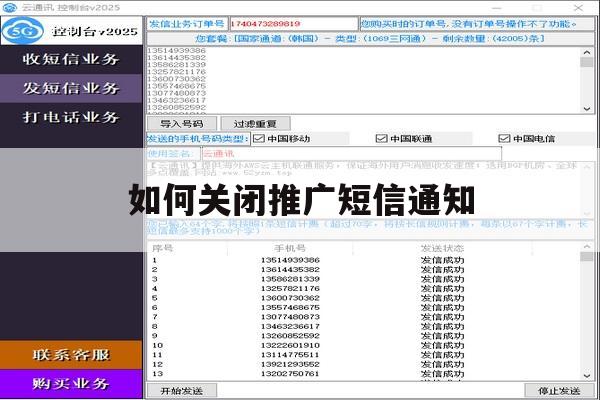This screenshot has height=400, width=600.
Task: Click 联系客服 button
Action: tap(71, 355)
